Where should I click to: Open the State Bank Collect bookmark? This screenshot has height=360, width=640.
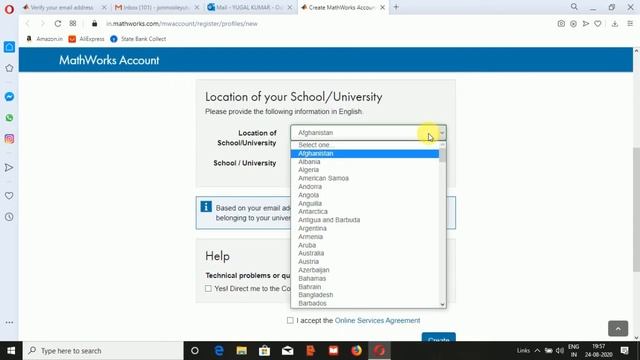(x=138, y=39)
